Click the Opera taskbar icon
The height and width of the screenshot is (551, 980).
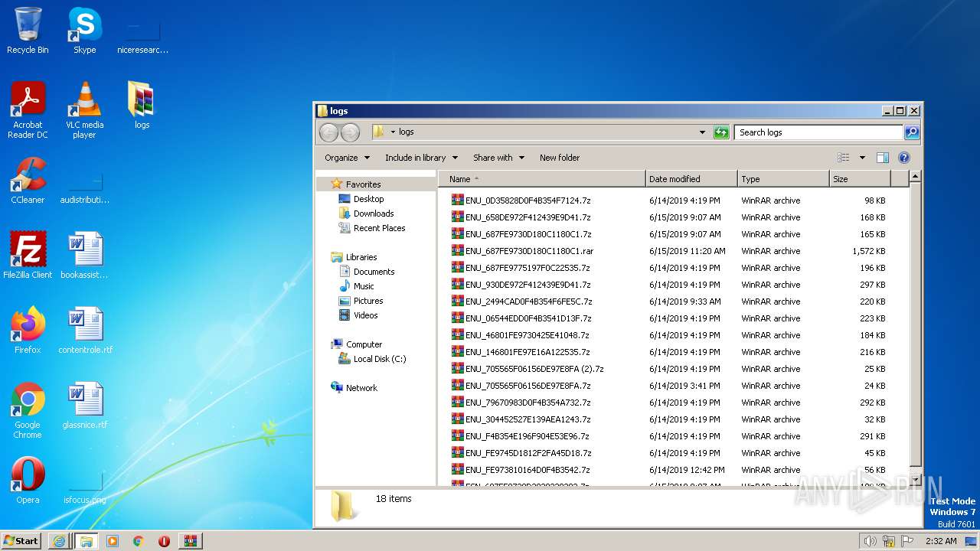(164, 541)
